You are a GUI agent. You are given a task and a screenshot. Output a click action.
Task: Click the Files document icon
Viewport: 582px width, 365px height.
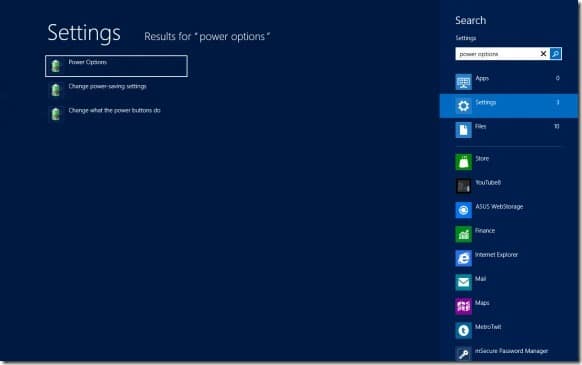click(x=464, y=130)
